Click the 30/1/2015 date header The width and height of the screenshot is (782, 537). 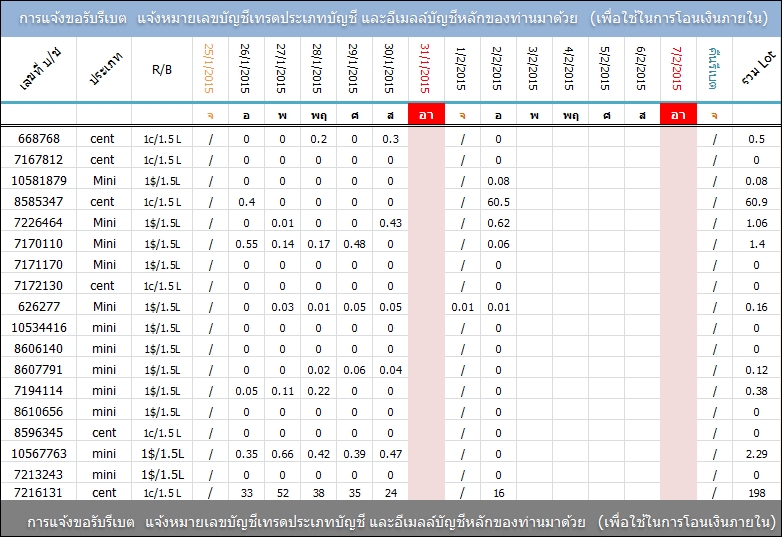(390, 68)
